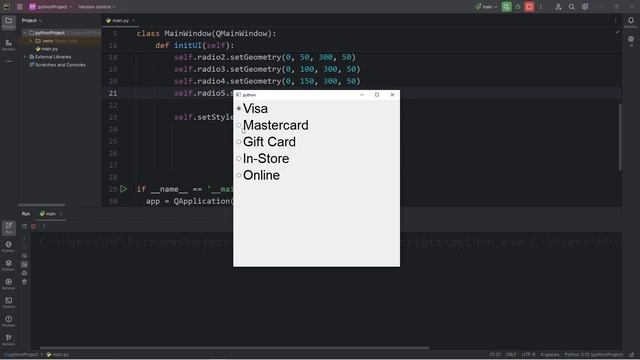This screenshot has height=360, width=640.
Task: Open the Project tool window icon
Action: pyautogui.click(x=9, y=22)
